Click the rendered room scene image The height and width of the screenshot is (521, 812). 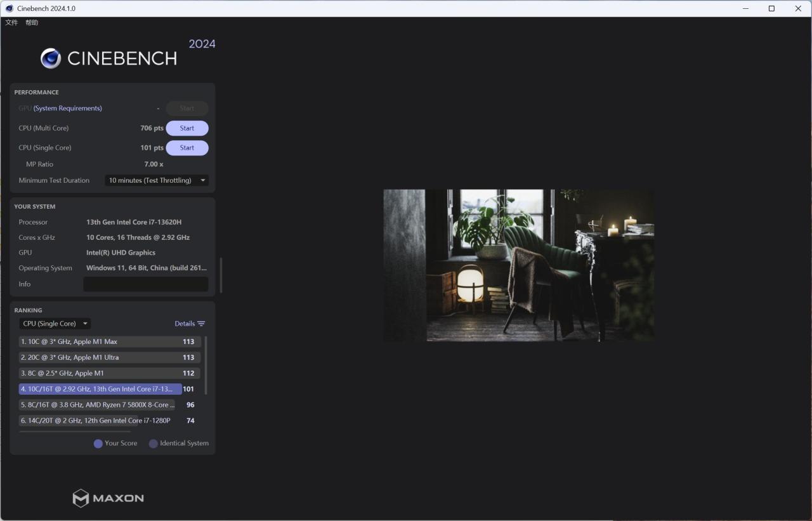tap(518, 265)
